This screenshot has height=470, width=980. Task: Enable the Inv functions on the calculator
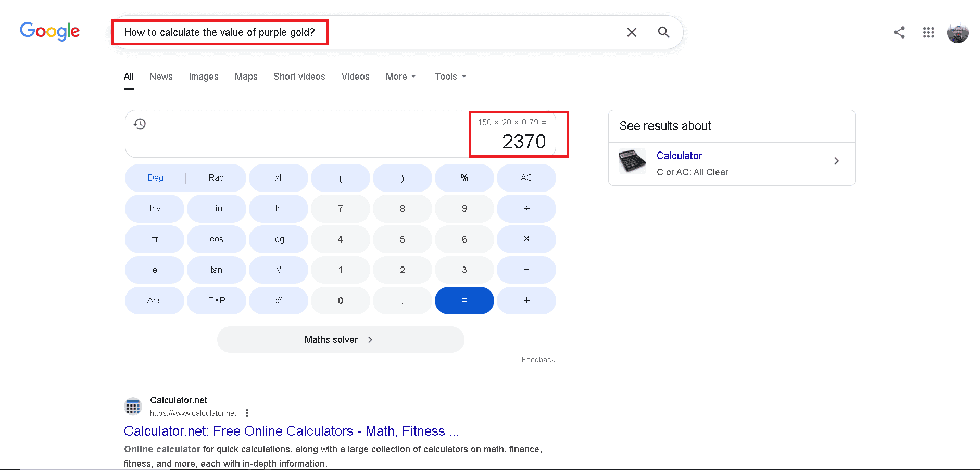tap(154, 208)
